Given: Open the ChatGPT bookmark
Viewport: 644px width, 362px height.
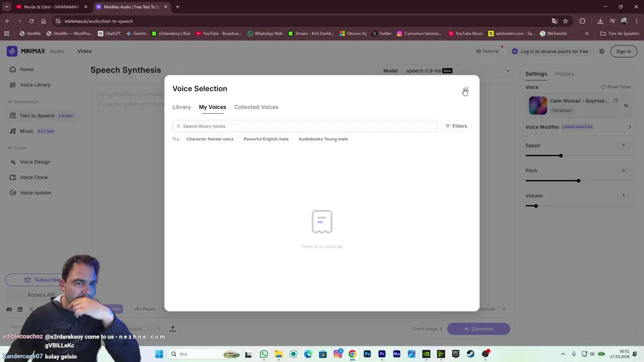Looking at the screenshot, I should 109,34.
